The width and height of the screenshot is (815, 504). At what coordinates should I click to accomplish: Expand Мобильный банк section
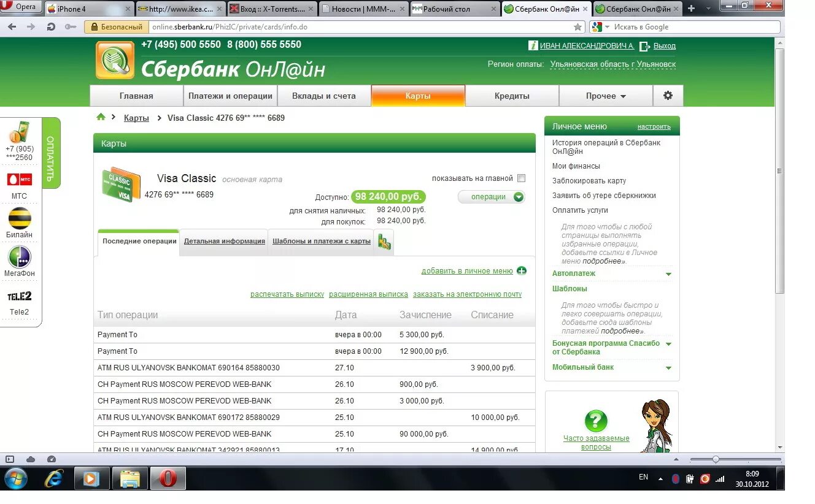669,368
